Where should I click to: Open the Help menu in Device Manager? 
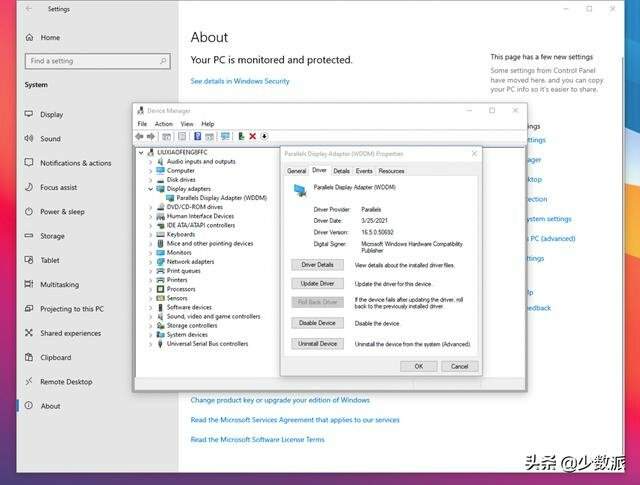click(208, 124)
